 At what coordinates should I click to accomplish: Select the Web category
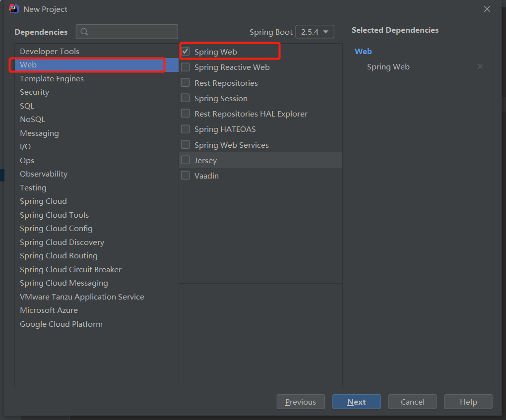pyautogui.click(x=97, y=65)
